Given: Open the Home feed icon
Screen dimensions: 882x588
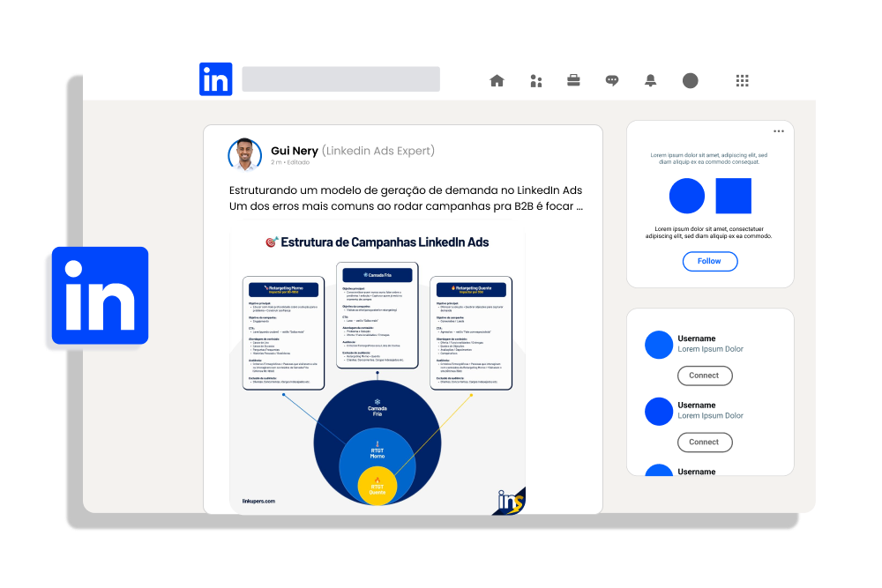Looking at the screenshot, I should 497,79.
